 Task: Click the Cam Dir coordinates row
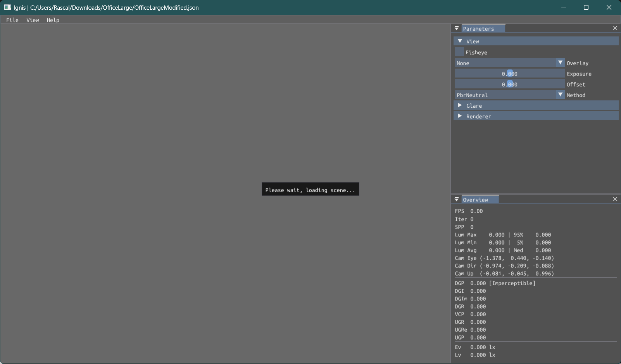coord(504,266)
